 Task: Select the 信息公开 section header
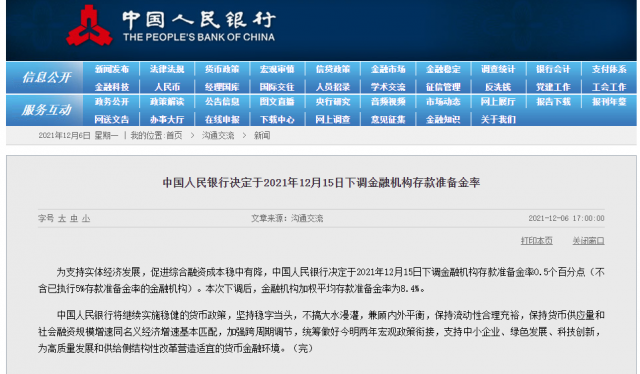(x=46, y=78)
